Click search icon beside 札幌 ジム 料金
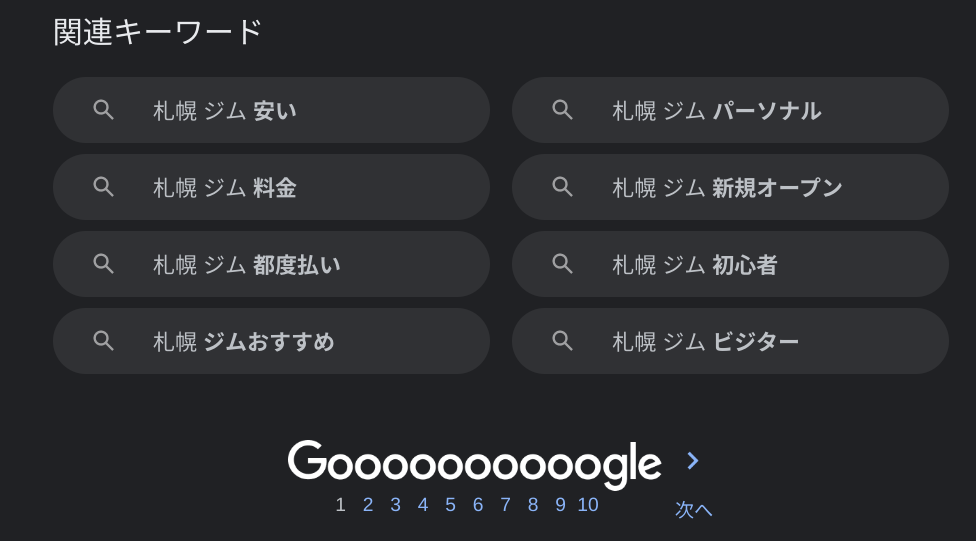Image resolution: width=976 pixels, height=541 pixels. point(103,187)
